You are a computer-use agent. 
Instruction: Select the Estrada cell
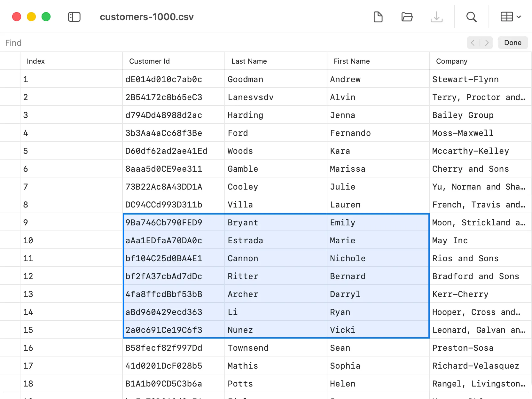pos(276,240)
